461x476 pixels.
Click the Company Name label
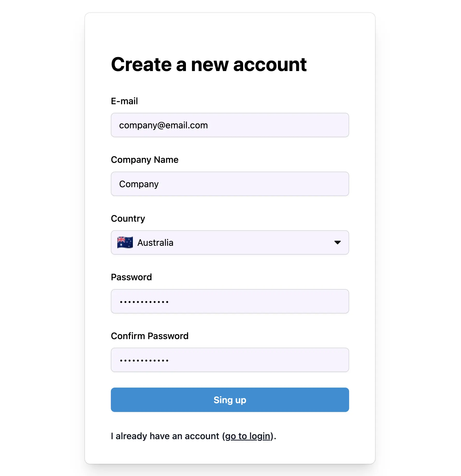click(145, 160)
